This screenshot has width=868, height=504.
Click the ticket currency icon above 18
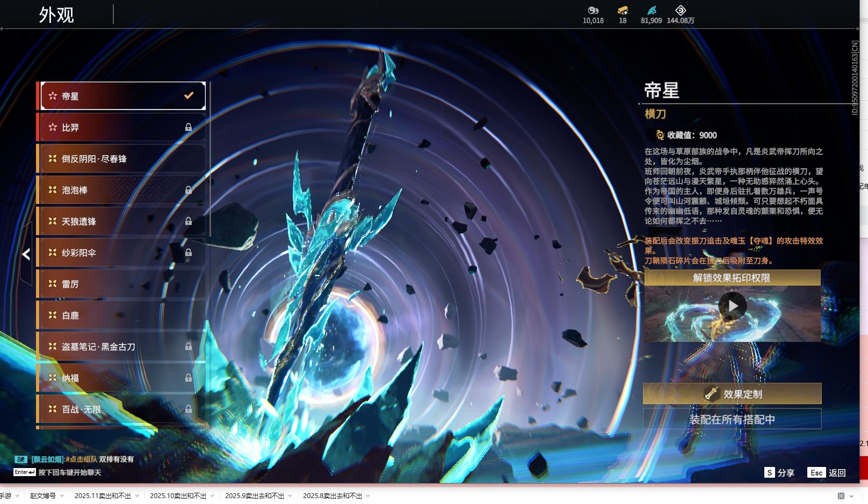pos(623,10)
